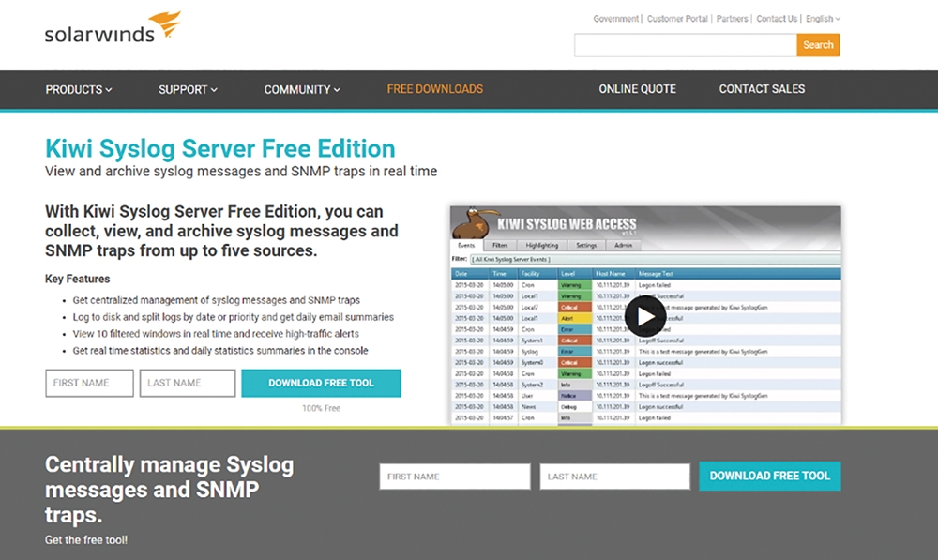This screenshot has height=560, width=938.
Task: Click Contact Us in the top links
Action: pyautogui.click(x=777, y=19)
